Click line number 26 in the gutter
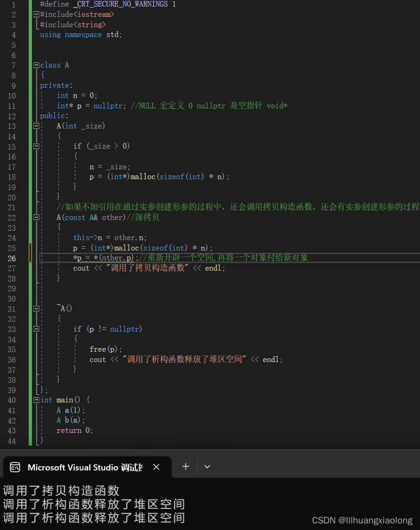This screenshot has height=530, width=420. click(12, 258)
